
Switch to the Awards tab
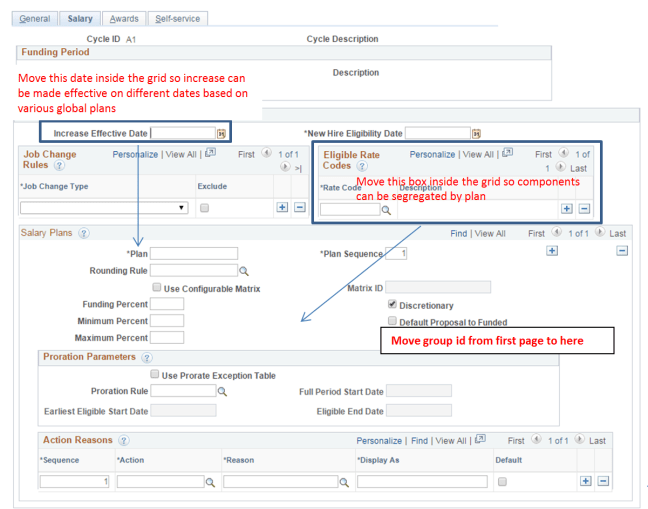click(x=124, y=19)
